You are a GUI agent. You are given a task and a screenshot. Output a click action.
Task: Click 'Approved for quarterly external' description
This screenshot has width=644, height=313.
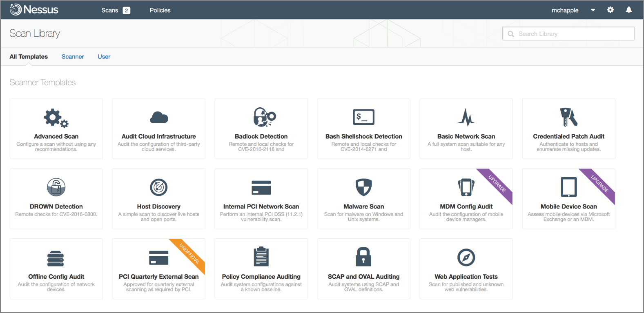click(x=159, y=287)
